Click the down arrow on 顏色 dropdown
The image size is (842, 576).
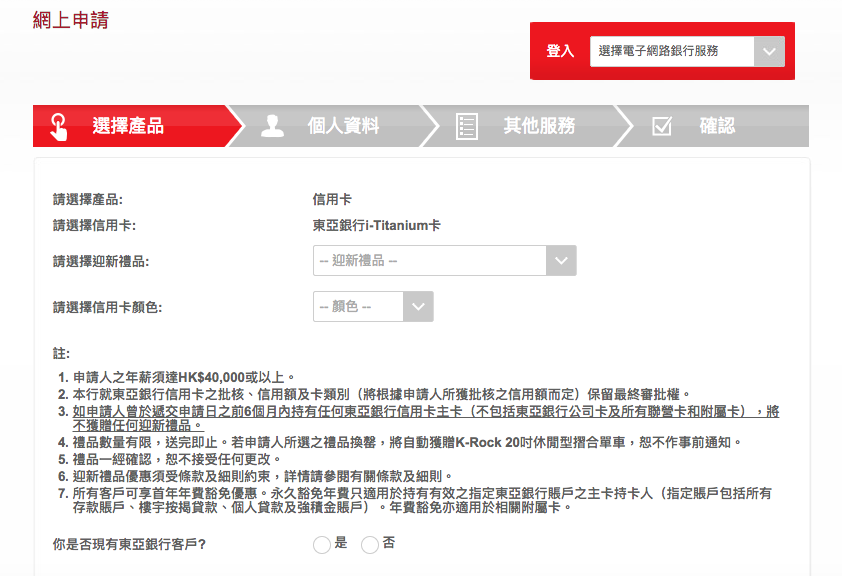pyautogui.click(x=418, y=307)
